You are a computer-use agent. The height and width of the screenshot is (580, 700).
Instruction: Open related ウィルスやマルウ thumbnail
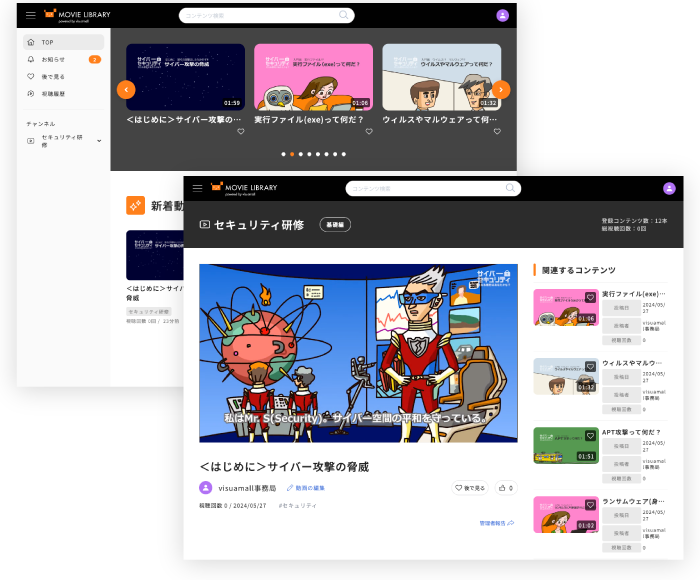tap(566, 376)
